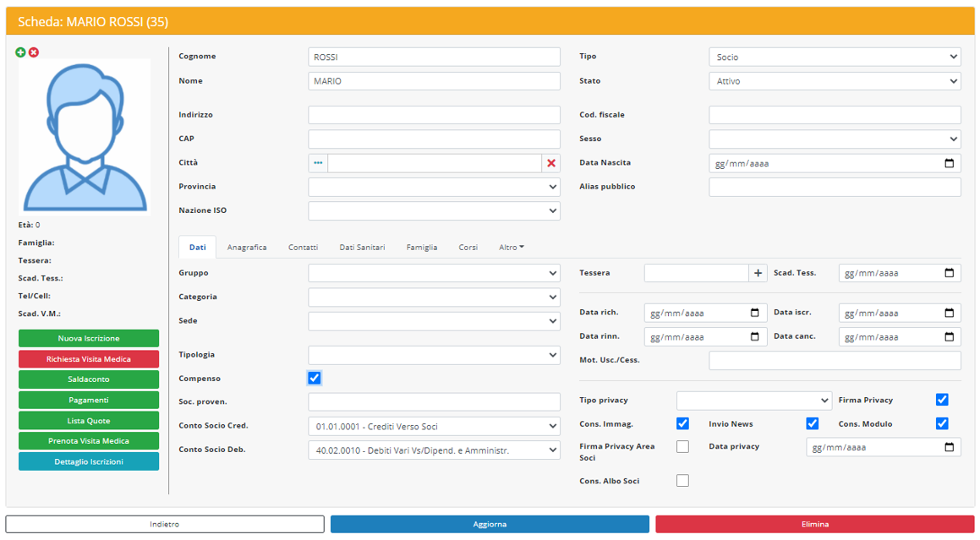Image resolution: width=980 pixels, height=540 pixels.
Task: Open calendar icon for Scad. Tess. date
Action: pos(949,273)
